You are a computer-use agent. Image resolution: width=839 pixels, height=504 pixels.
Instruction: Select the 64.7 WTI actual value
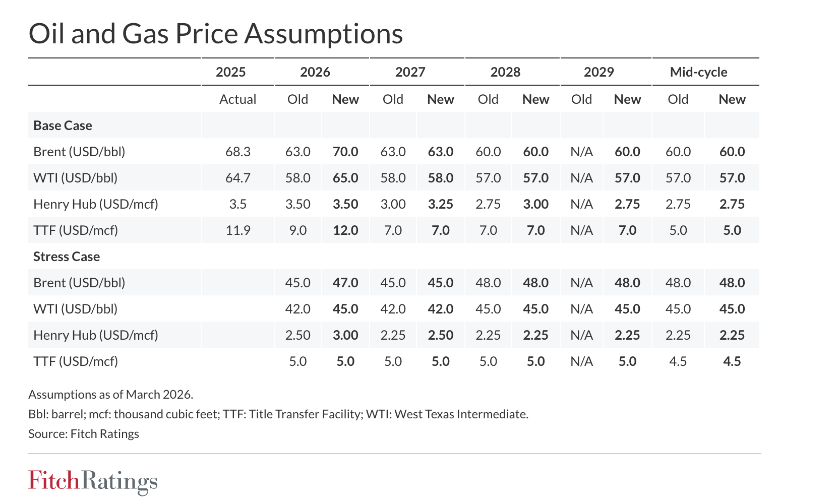[x=237, y=178]
